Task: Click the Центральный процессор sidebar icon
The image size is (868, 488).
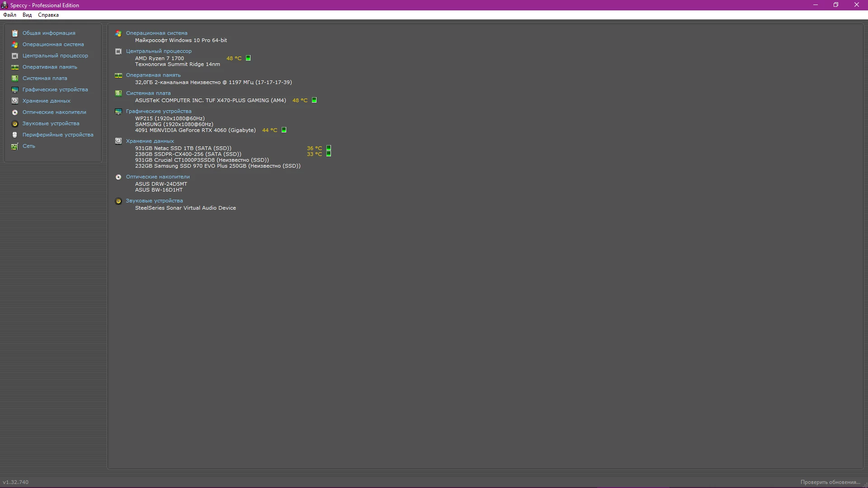Action: (x=15, y=56)
